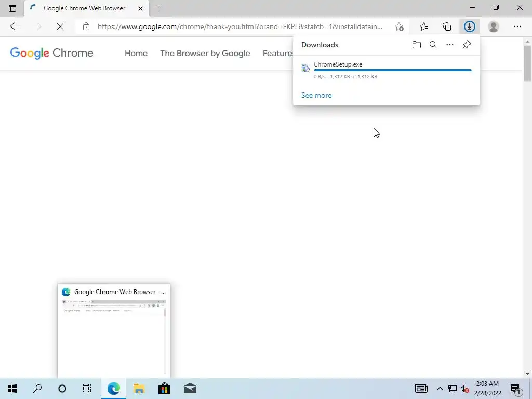Open the Mail app from taskbar
The image size is (532, 399).
coord(190,389)
